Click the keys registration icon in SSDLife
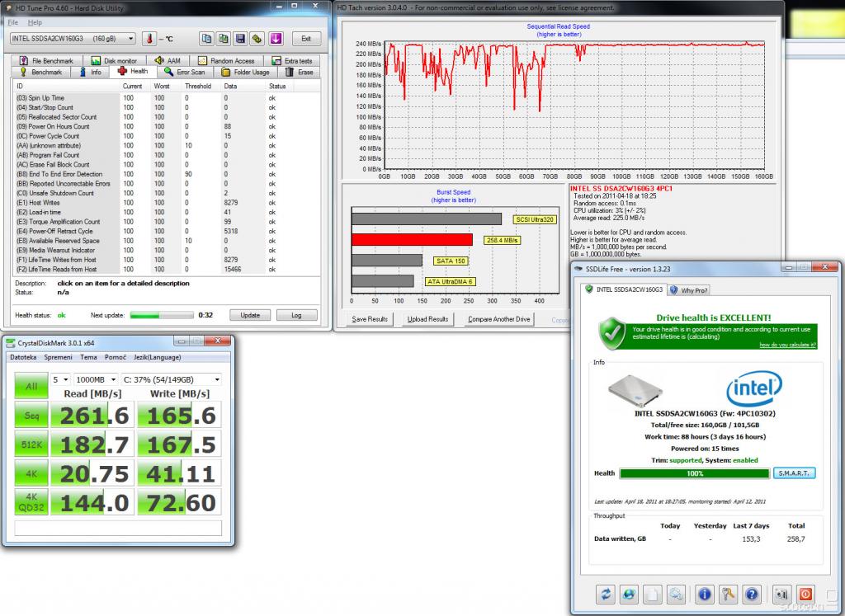Viewport: 845px width, 616px height. pyautogui.click(x=728, y=594)
